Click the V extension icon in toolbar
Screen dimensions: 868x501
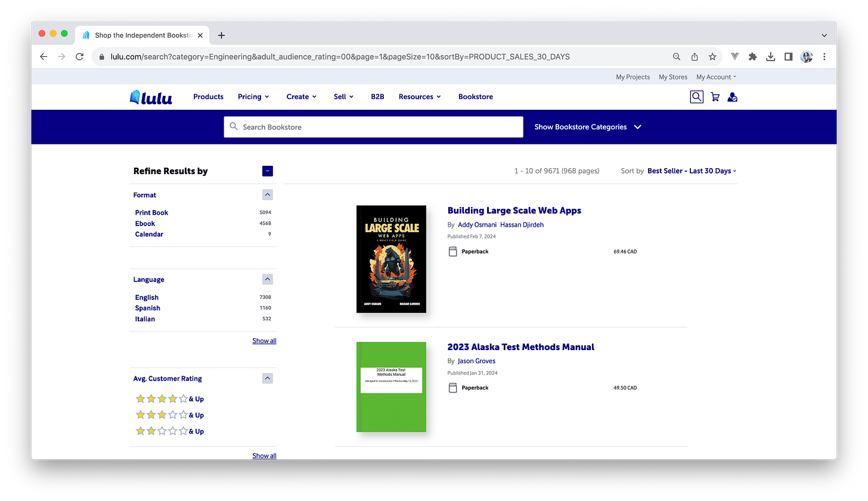coord(735,57)
